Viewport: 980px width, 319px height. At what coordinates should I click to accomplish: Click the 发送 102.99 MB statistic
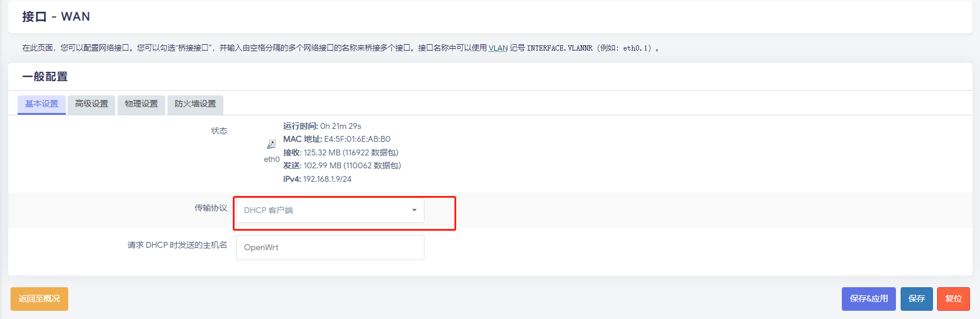342,166
